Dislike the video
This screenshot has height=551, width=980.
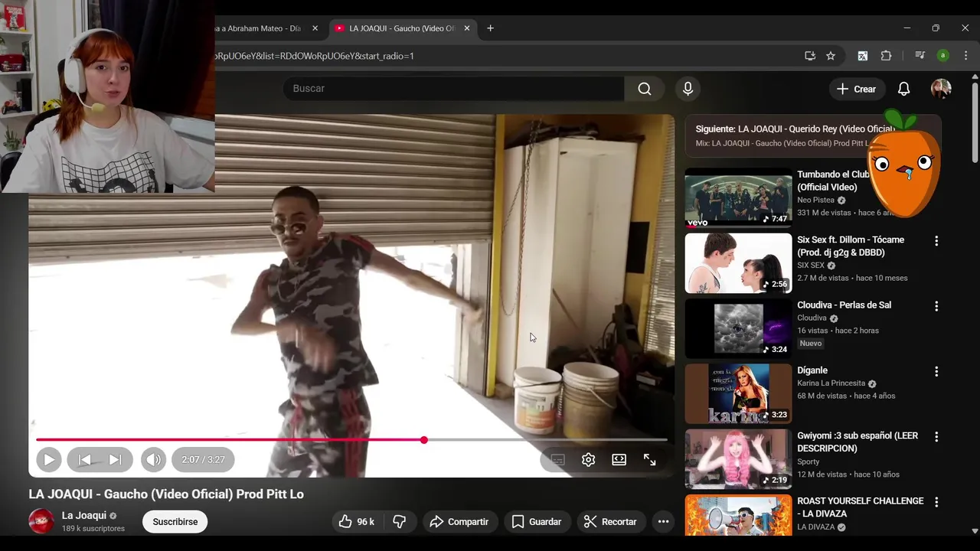click(x=399, y=522)
